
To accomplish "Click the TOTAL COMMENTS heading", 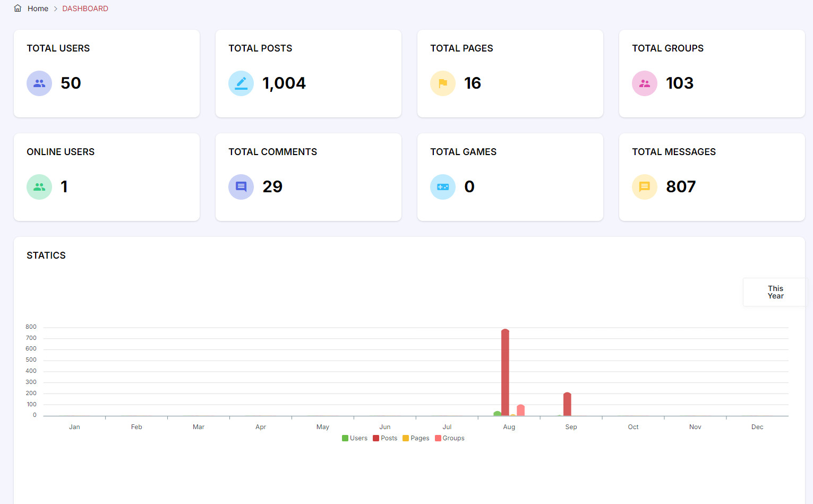I will 273,152.
